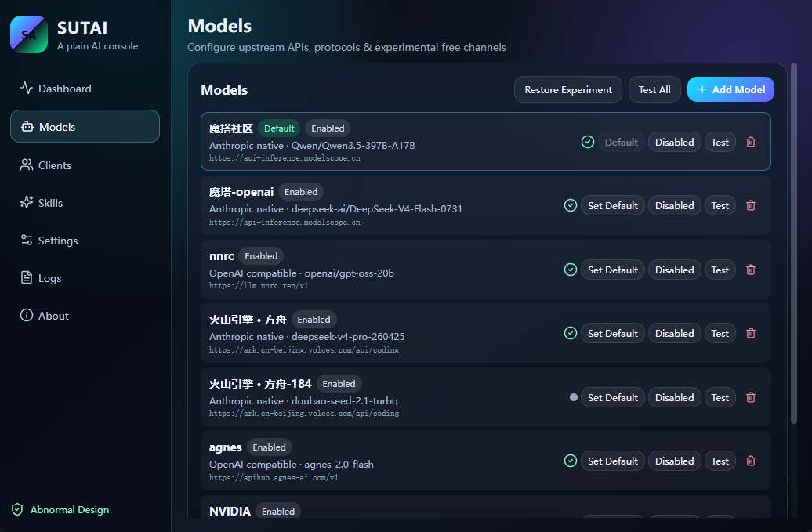Click the green check status of 魔搭-openai

tap(570, 205)
